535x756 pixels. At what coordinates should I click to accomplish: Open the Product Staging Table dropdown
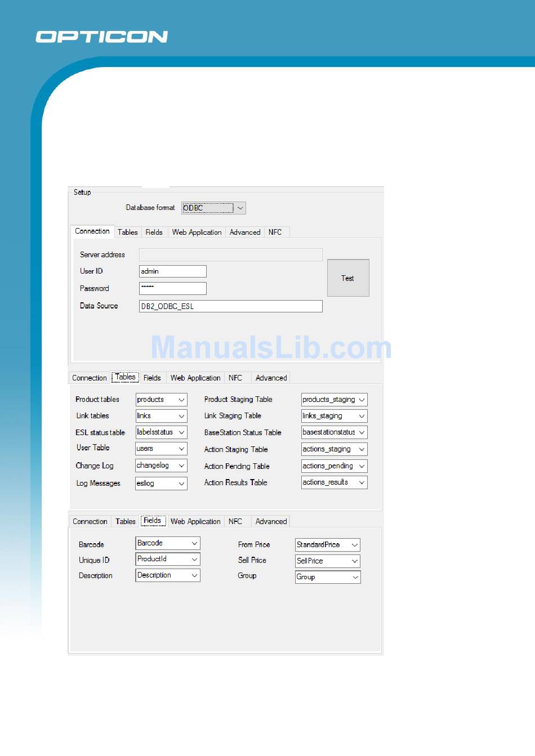click(334, 400)
